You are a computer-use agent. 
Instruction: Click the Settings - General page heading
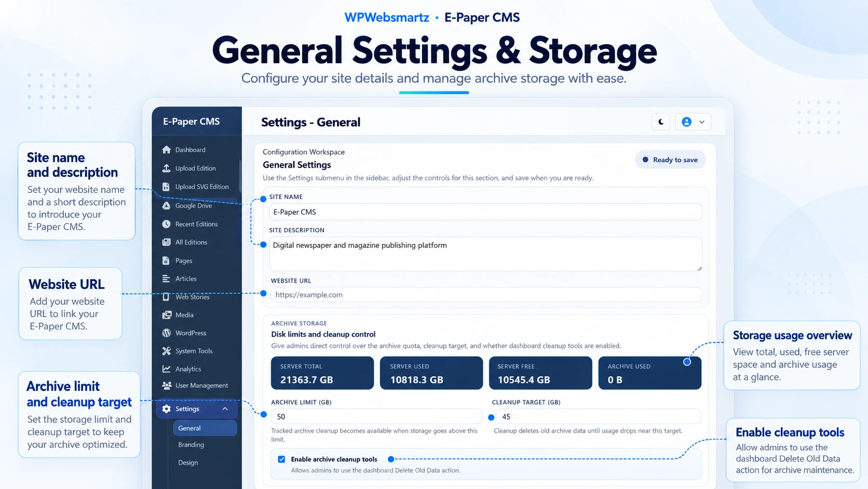(x=310, y=122)
